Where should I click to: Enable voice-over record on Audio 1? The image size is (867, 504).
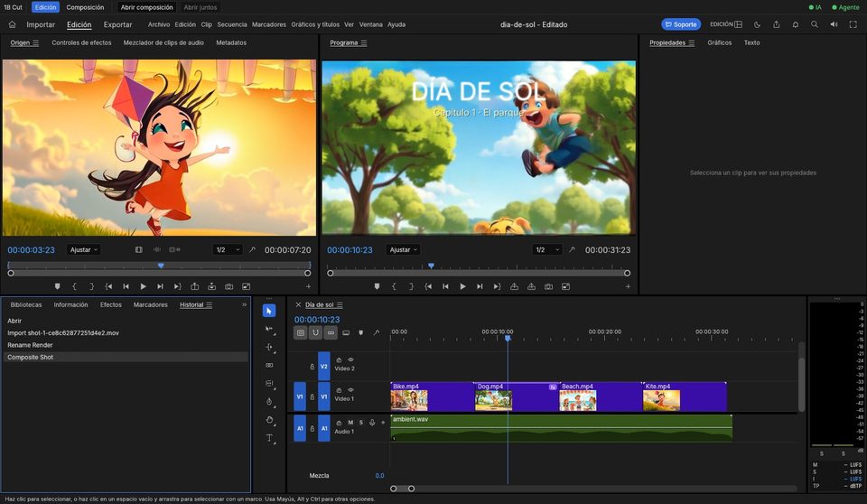(372, 423)
